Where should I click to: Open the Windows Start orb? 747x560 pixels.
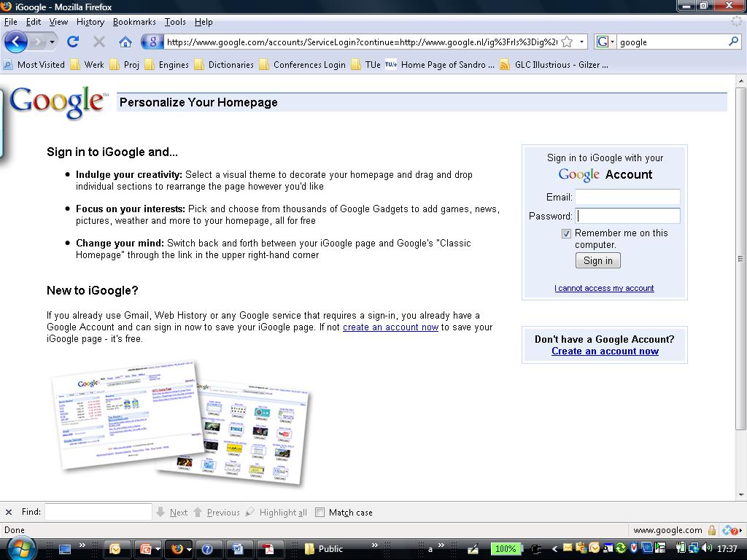20,548
